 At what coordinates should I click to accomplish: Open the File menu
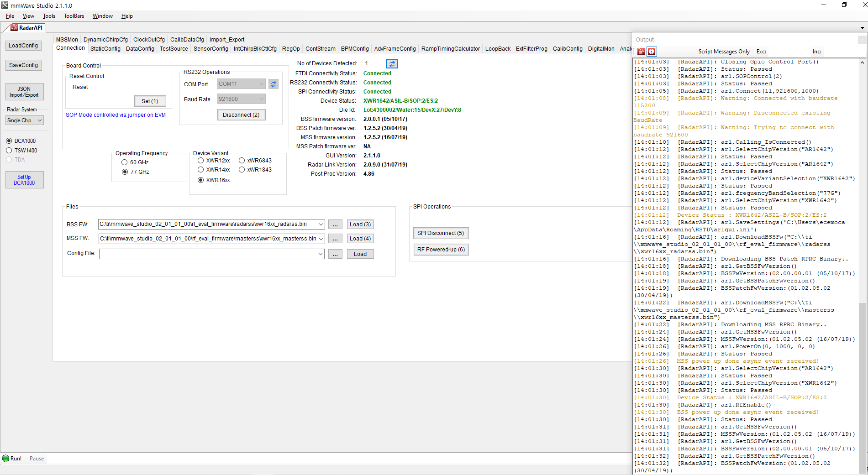click(x=10, y=16)
